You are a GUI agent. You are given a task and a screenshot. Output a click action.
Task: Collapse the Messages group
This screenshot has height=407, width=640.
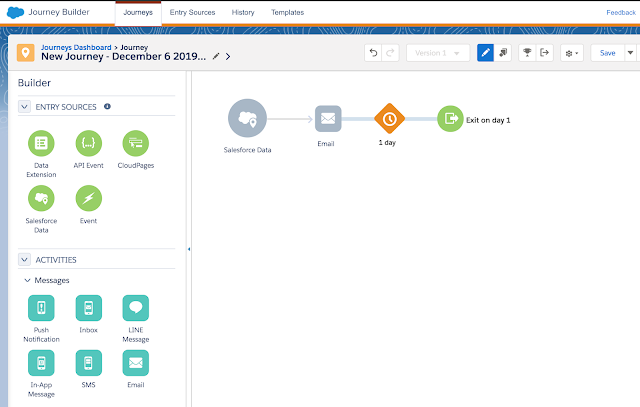point(27,280)
